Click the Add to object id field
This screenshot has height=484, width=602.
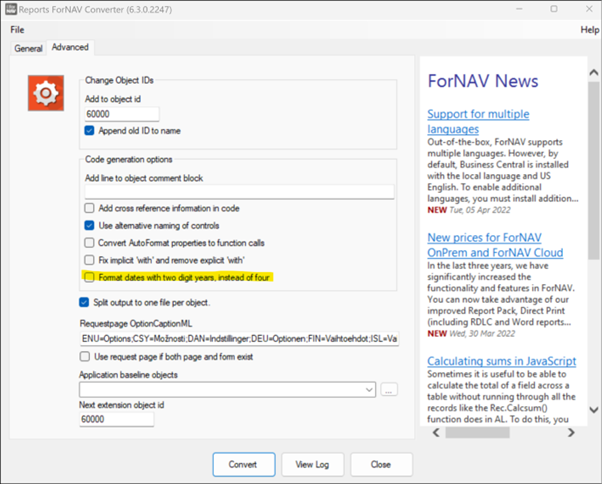[122, 114]
